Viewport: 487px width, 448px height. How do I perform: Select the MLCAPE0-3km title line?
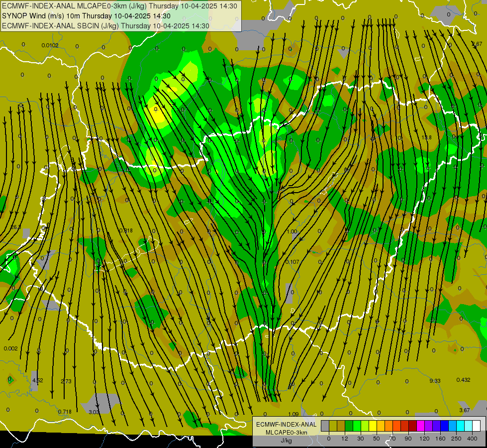pos(119,6)
